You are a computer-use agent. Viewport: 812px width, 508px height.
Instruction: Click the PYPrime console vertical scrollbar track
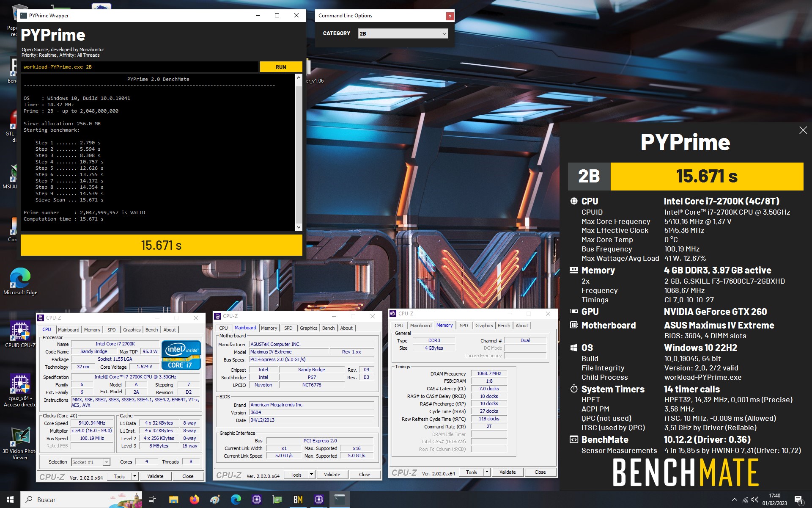pyautogui.click(x=299, y=152)
